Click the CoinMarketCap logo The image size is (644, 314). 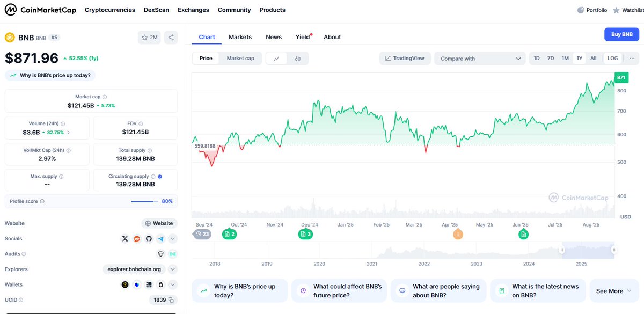click(x=41, y=10)
